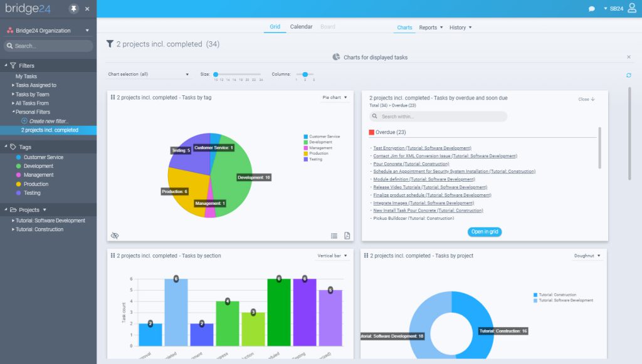Expand Tasks Assigned to

pyautogui.click(x=13, y=85)
